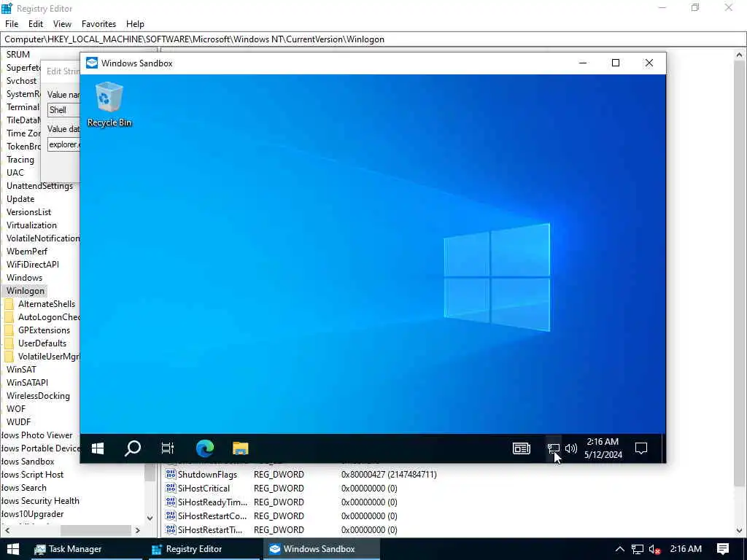747x560 pixels.
Task: Select the Tracing key
Action: click(x=20, y=160)
